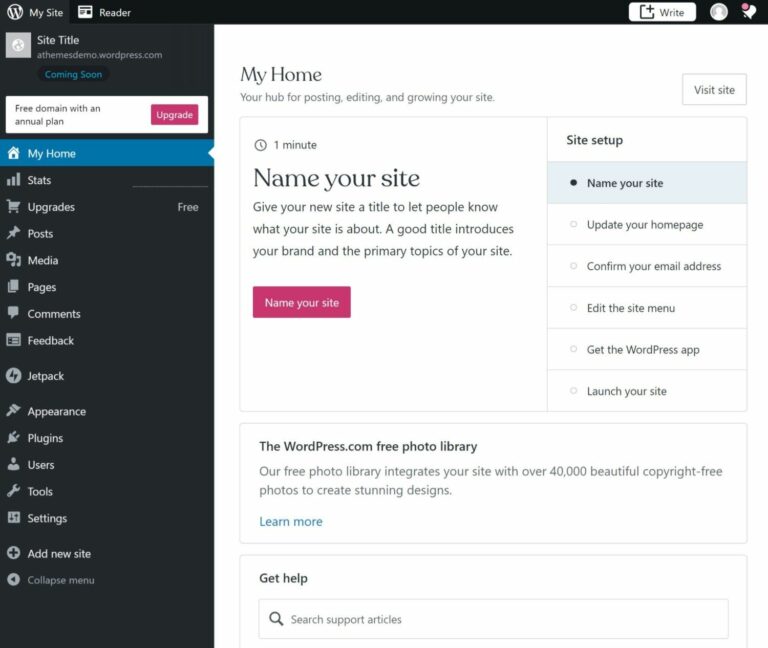Open Settings in the sidebar
The height and width of the screenshot is (648, 768).
pyautogui.click(x=107, y=518)
